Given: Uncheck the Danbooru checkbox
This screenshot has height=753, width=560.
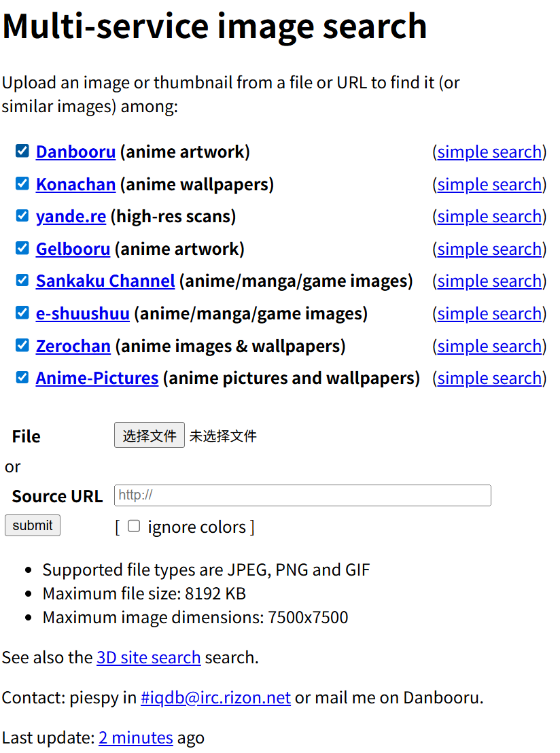Looking at the screenshot, I should point(22,151).
